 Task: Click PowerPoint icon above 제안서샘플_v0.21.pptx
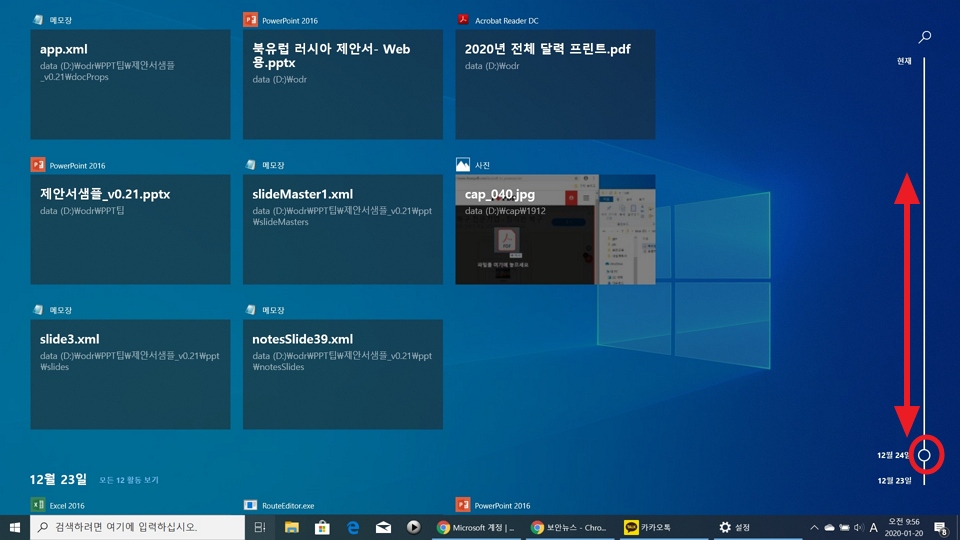click(x=38, y=165)
